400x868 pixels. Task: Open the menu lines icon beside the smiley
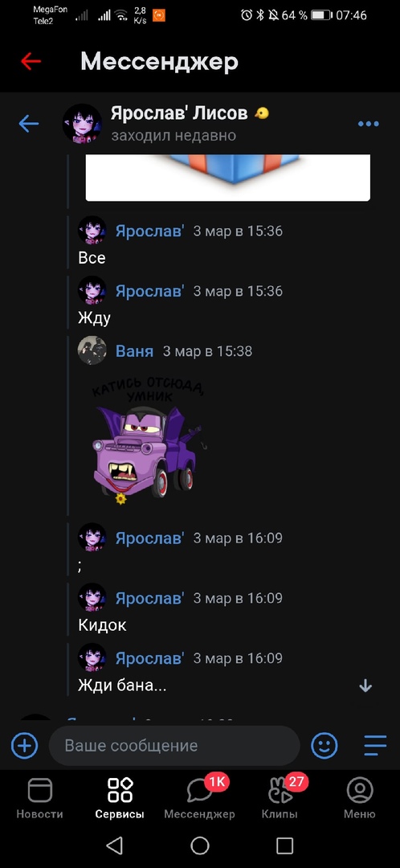coord(375,746)
